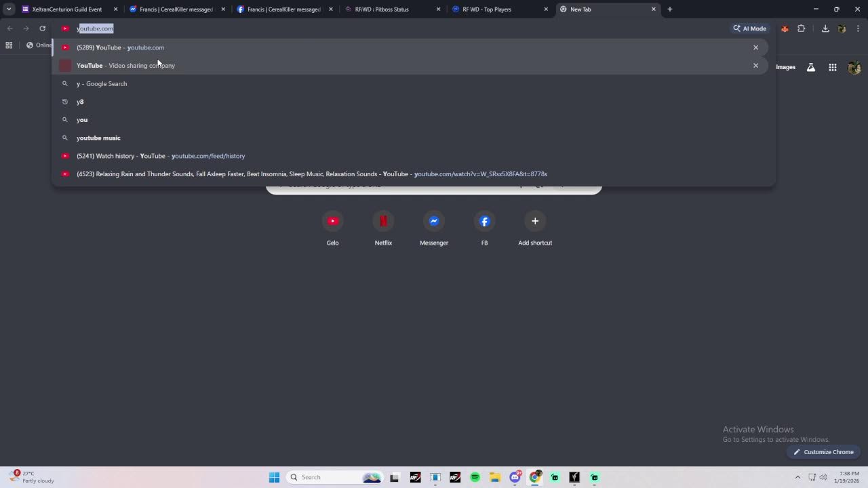The height and width of the screenshot is (488, 868).
Task: Switch to RF:WD : Pitboss Status tab
Action: click(x=392, y=9)
